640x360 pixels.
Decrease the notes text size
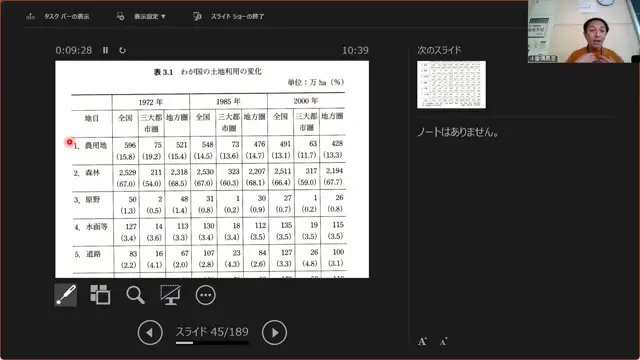pyautogui.click(x=444, y=341)
